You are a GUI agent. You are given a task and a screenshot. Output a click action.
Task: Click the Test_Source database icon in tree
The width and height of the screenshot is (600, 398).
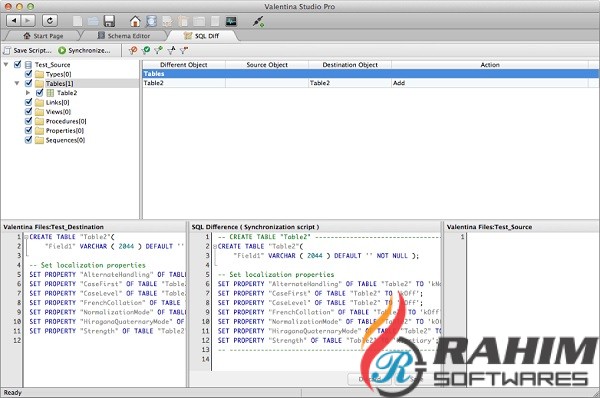[x=28, y=65]
